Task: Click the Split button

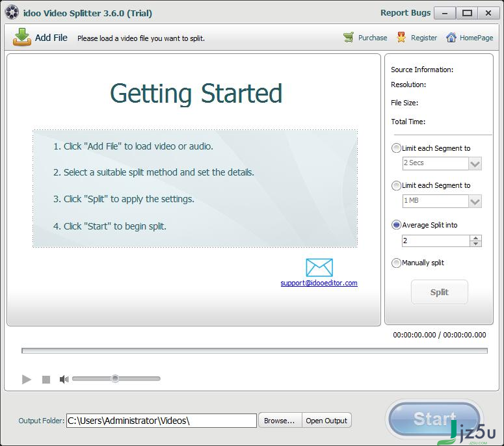Action: coord(440,292)
